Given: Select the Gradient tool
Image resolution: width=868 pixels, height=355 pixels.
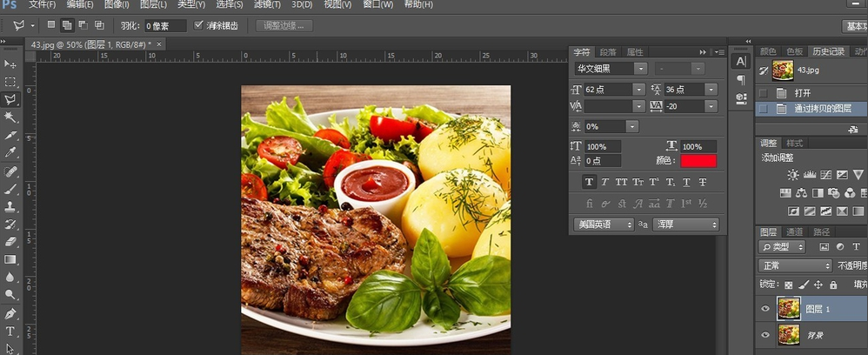Looking at the screenshot, I should pyautogui.click(x=10, y=259).
